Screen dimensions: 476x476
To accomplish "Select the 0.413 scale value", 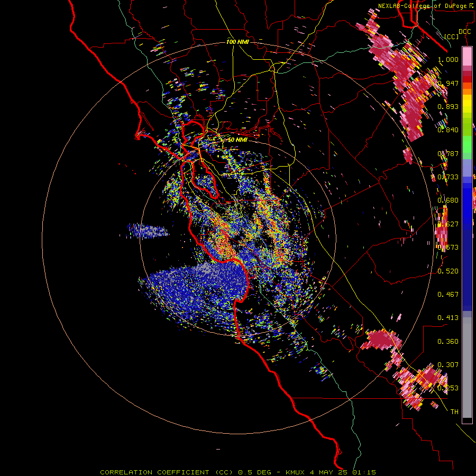I will (448, 318).
